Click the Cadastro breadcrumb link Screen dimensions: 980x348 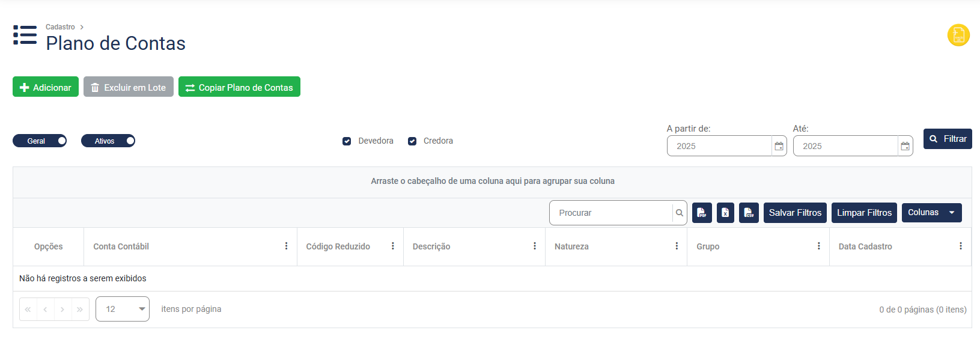coord(60,27)
